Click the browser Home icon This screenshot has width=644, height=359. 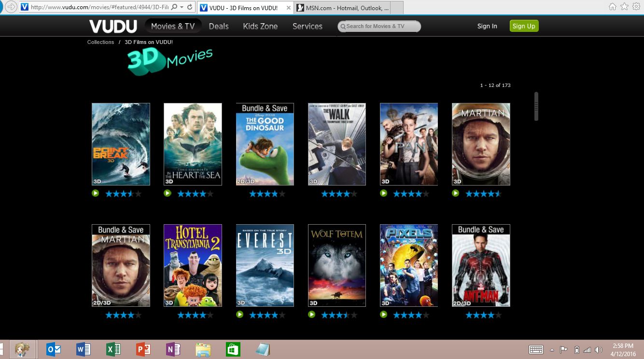(x=613, y=7)
